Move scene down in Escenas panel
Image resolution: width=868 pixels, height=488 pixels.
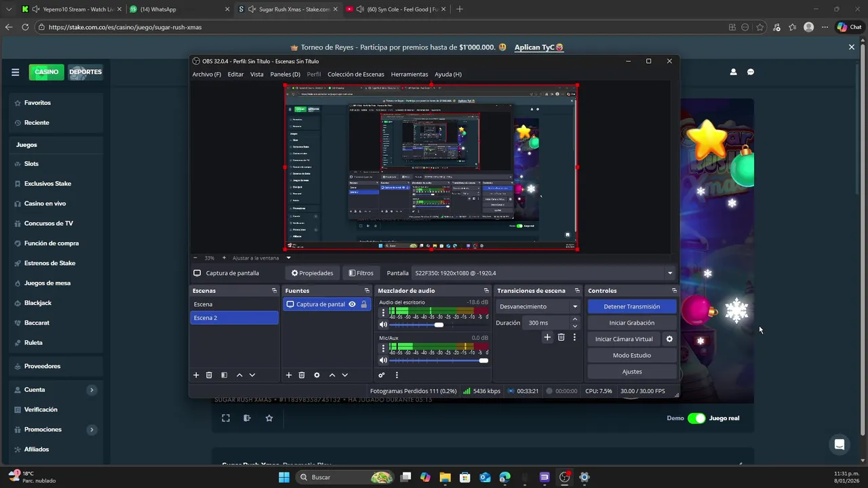point(252,375)
